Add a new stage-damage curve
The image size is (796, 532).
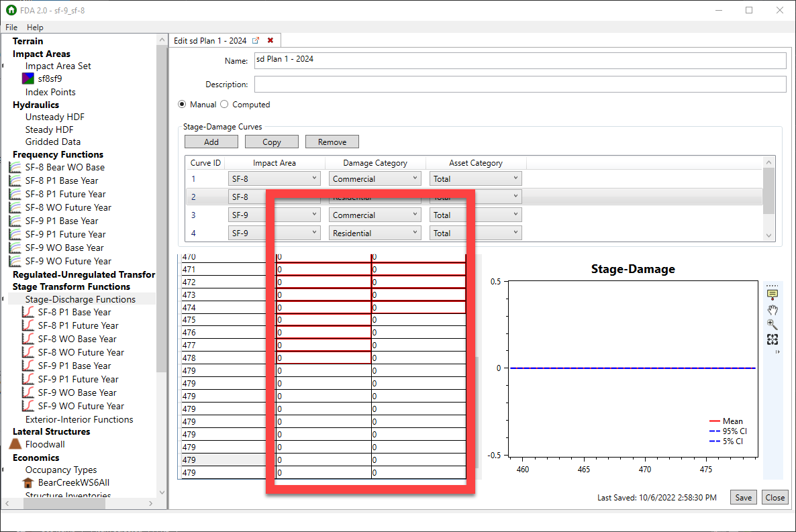(211, 141)
